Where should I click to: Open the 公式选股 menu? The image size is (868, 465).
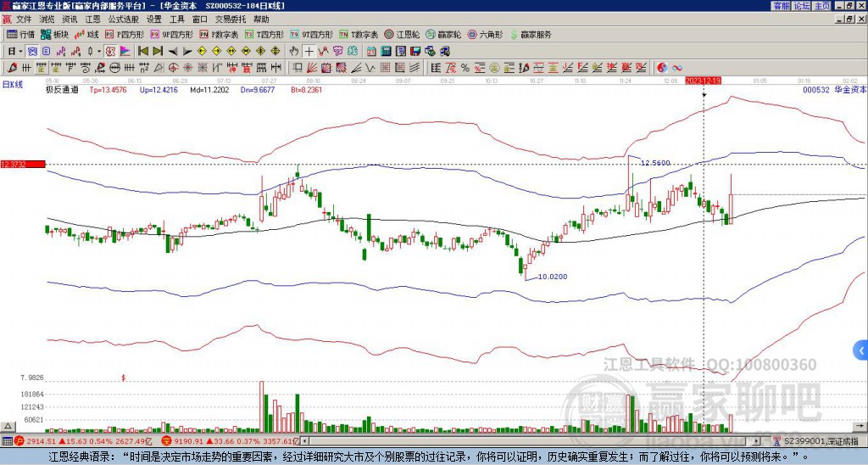pyautogui.click(x=124, y=19)
